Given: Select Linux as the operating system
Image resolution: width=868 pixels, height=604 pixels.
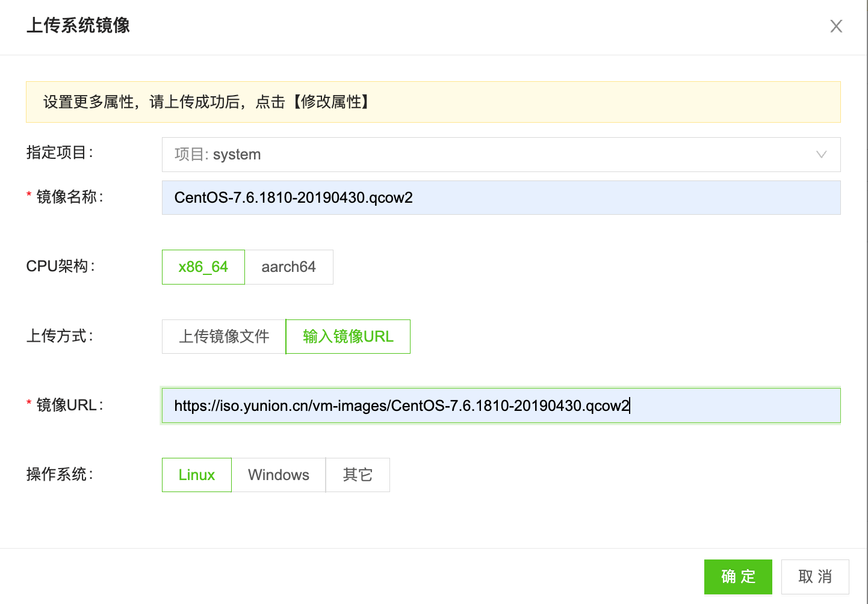Looking at the screenshot, I should click(x=196, y=475).
